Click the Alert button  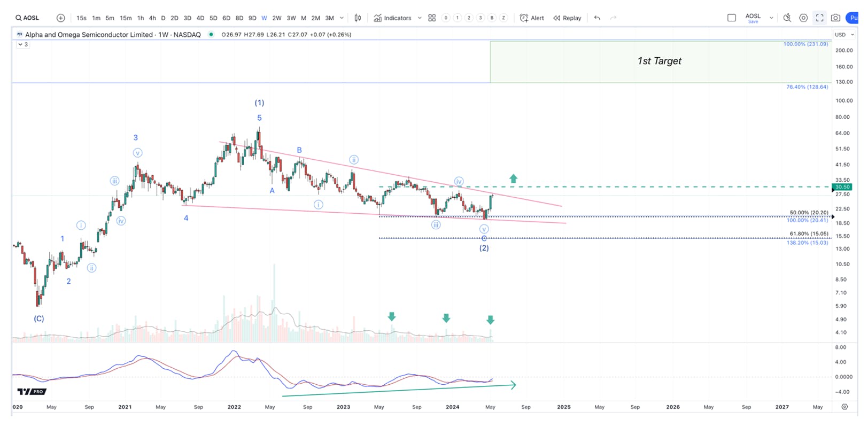click(532, 18)
